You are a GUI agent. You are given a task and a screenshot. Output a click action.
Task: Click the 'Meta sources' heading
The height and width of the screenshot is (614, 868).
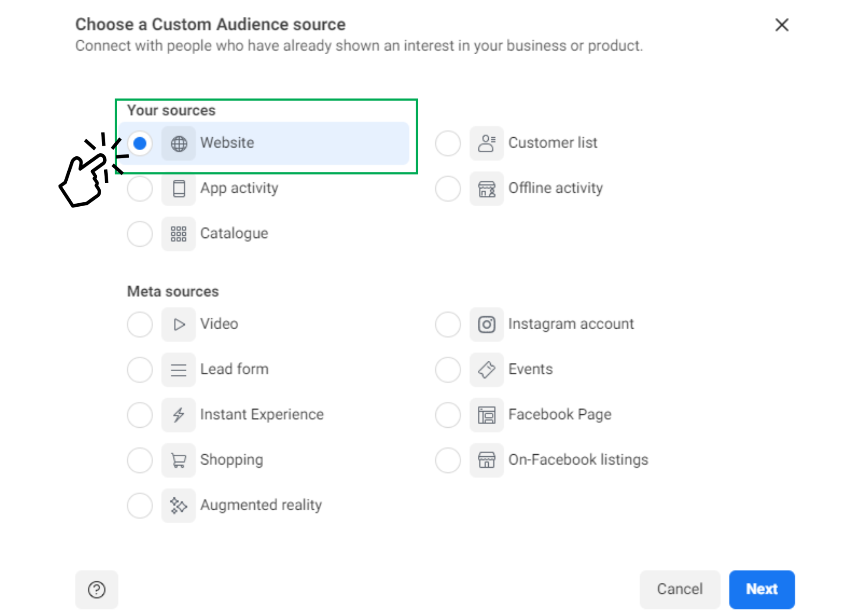[x=173, y=291]
